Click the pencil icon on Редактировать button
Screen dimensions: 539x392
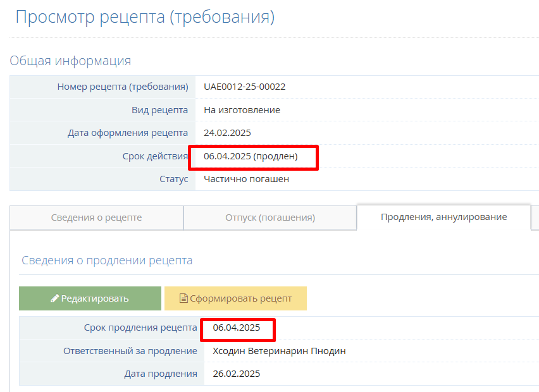[55, 298]
